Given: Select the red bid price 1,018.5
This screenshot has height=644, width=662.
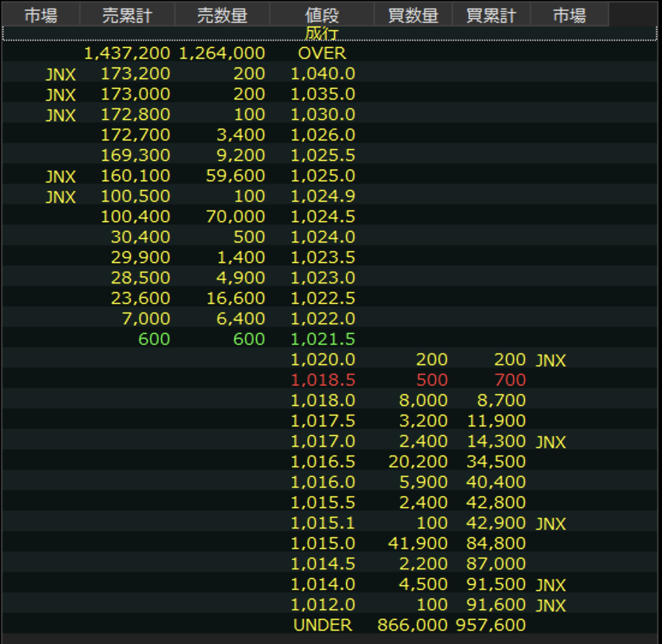Looking at the screenshot, I should tap(323, 380).
